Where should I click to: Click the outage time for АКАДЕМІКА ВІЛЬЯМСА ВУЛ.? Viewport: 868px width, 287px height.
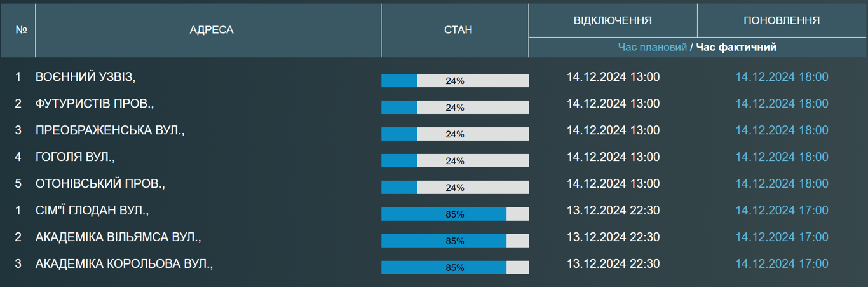point(613,237)
